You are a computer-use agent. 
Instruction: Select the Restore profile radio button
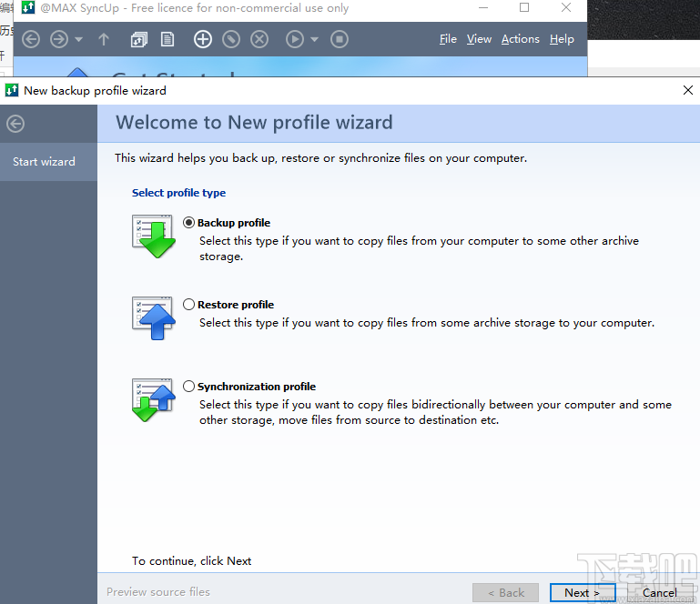188,304
